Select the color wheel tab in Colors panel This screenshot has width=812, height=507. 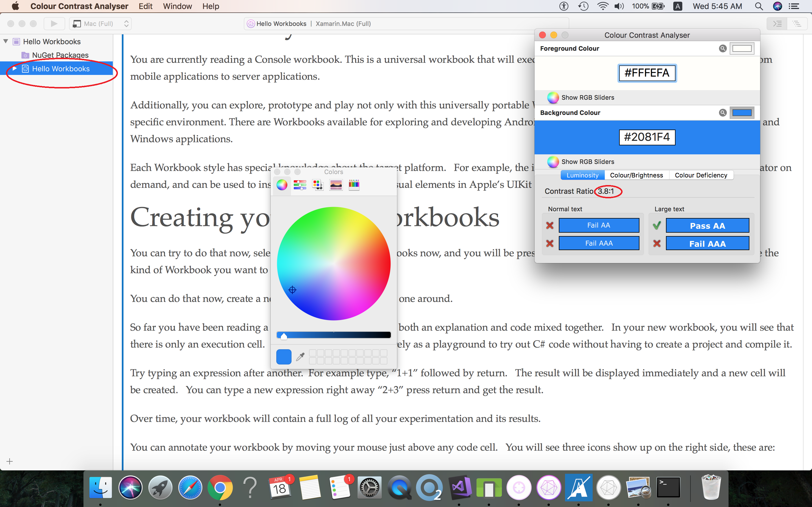pyautogui.click(x=282, y=184)
